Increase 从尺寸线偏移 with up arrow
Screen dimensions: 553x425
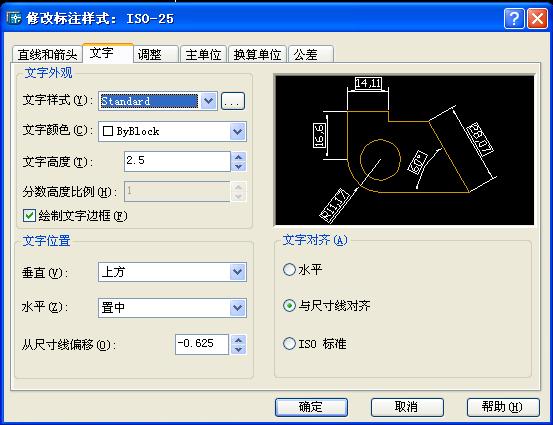click(x=239, y=340)
